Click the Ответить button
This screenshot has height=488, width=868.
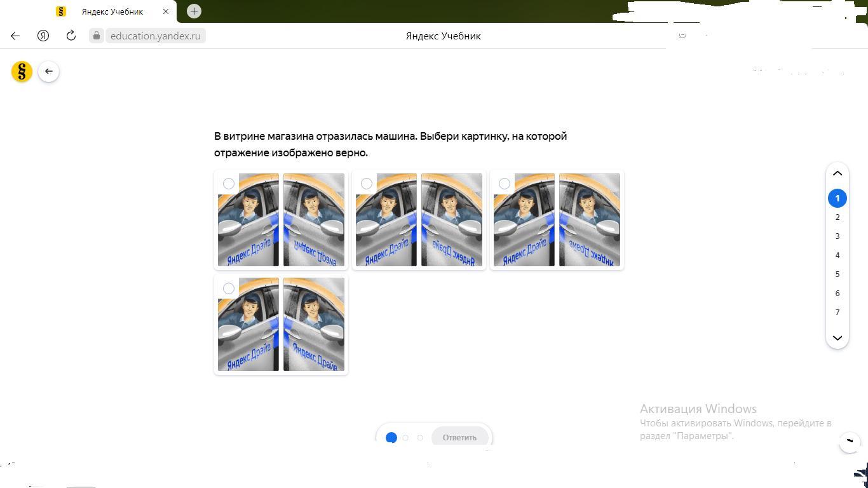pos(459,437)
